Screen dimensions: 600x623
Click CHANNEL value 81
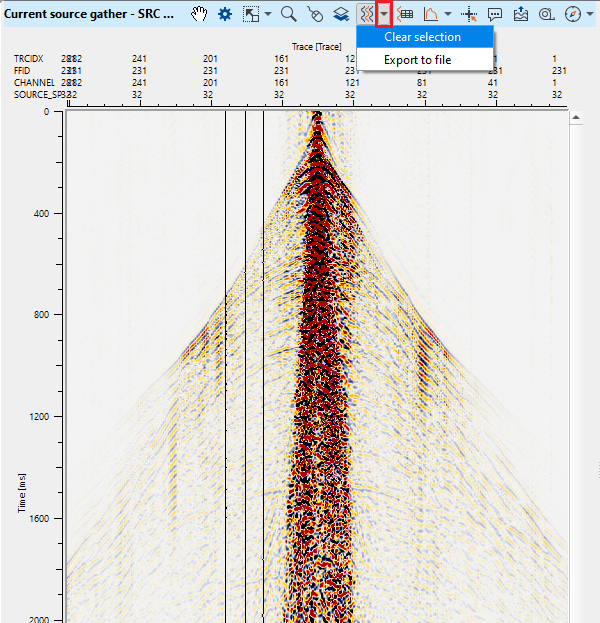point(422,83)
